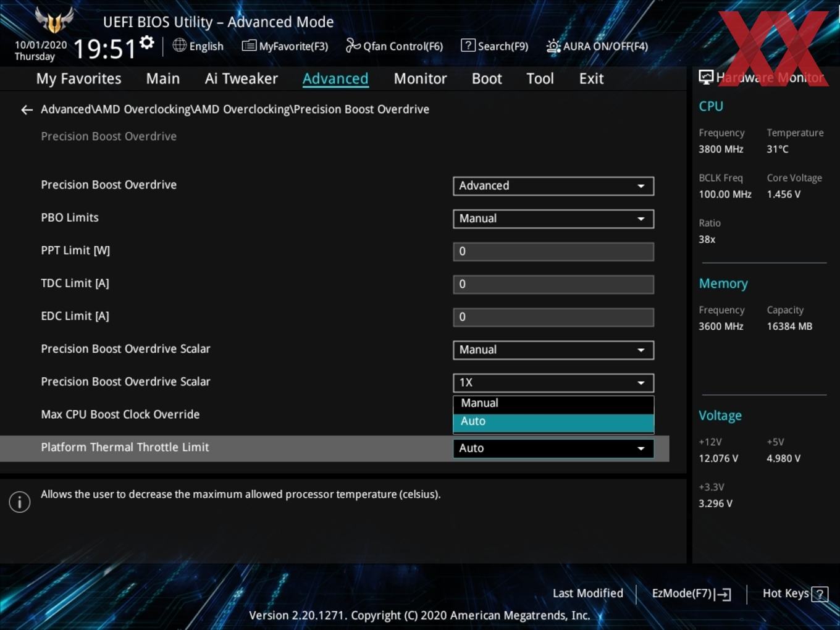The height and width of the screenshot is (630, 840).
Task: Open the Exit tab
Action: [x=591, y=79]
